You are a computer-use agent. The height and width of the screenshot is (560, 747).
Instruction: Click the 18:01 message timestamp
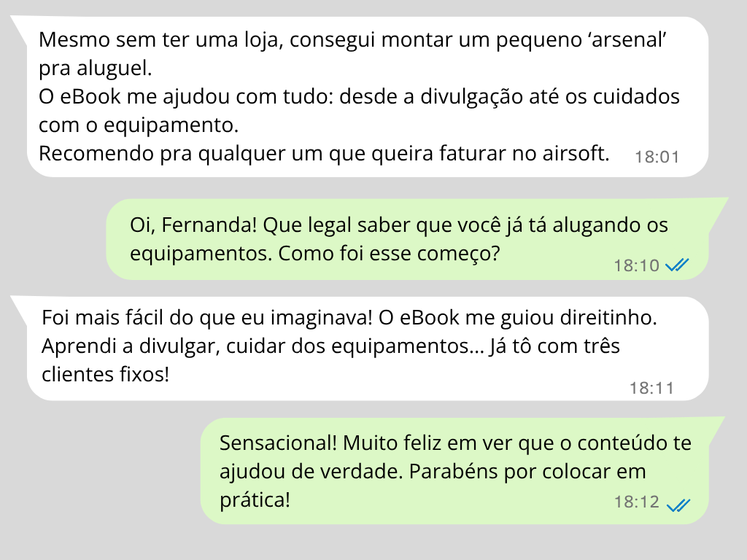657,157
